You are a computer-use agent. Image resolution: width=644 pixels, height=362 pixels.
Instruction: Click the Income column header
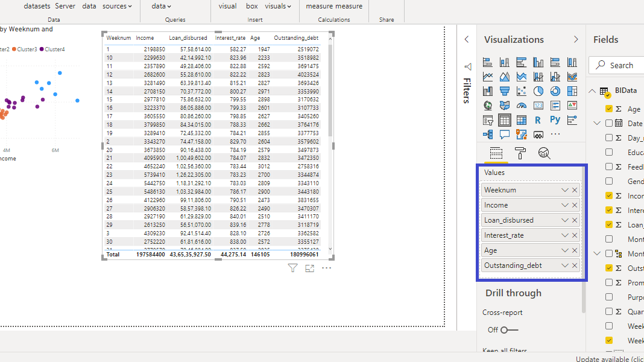[x=145, y=38]
